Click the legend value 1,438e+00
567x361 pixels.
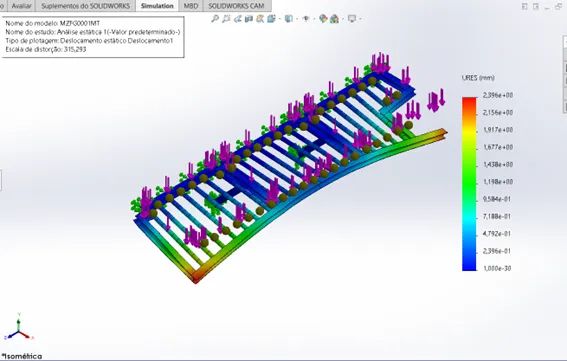click(498, 165)
